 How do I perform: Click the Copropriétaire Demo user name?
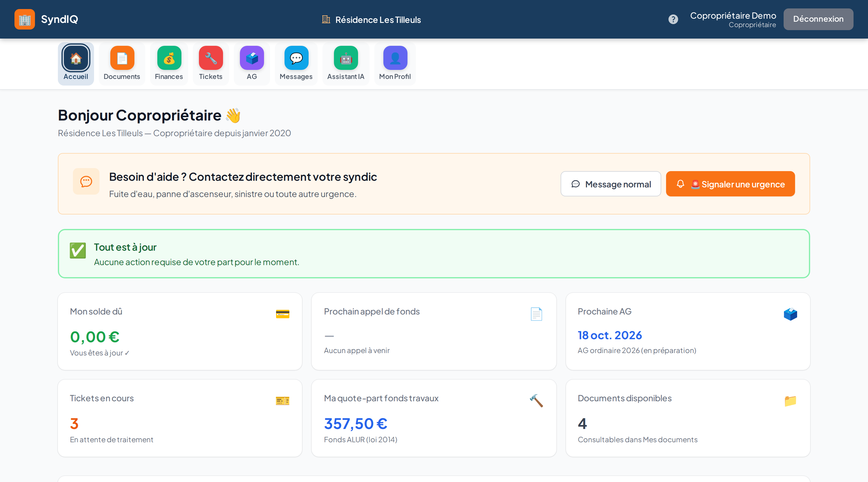(x=733, y=15)
